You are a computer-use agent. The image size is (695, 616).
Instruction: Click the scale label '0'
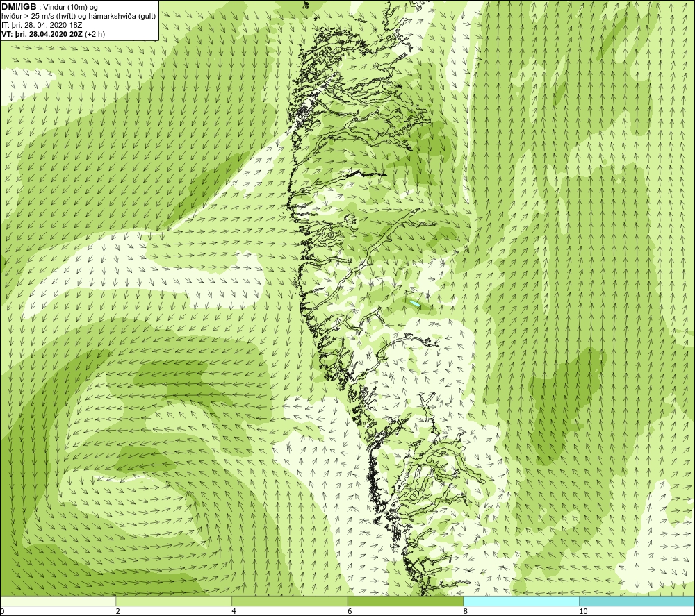click(2, 611)
